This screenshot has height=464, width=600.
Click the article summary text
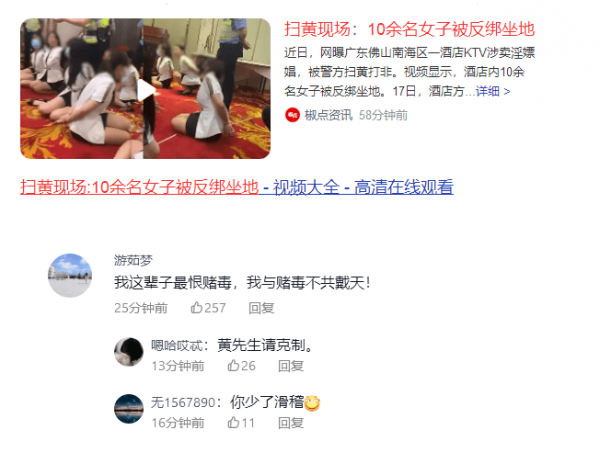coord(409,72)
